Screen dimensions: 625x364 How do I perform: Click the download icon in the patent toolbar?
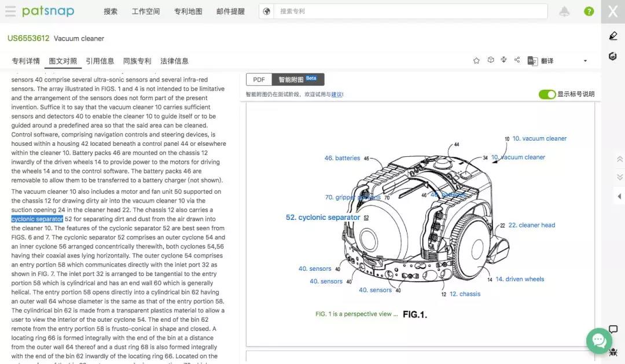(503, 60)
